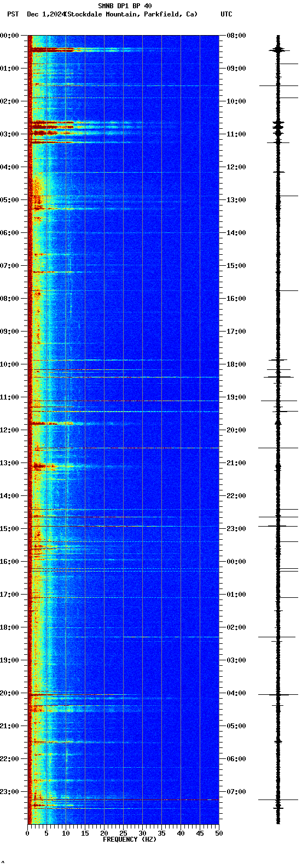Click the UTC timezone label
Viewport: 302px width, 868px height.
[226, 14]
